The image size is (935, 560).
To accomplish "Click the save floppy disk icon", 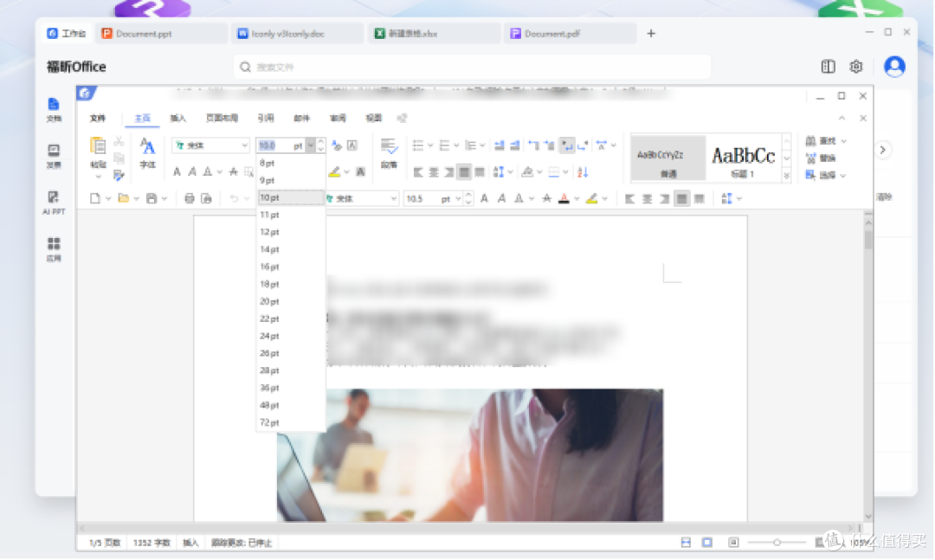I will tap(152, 198).
